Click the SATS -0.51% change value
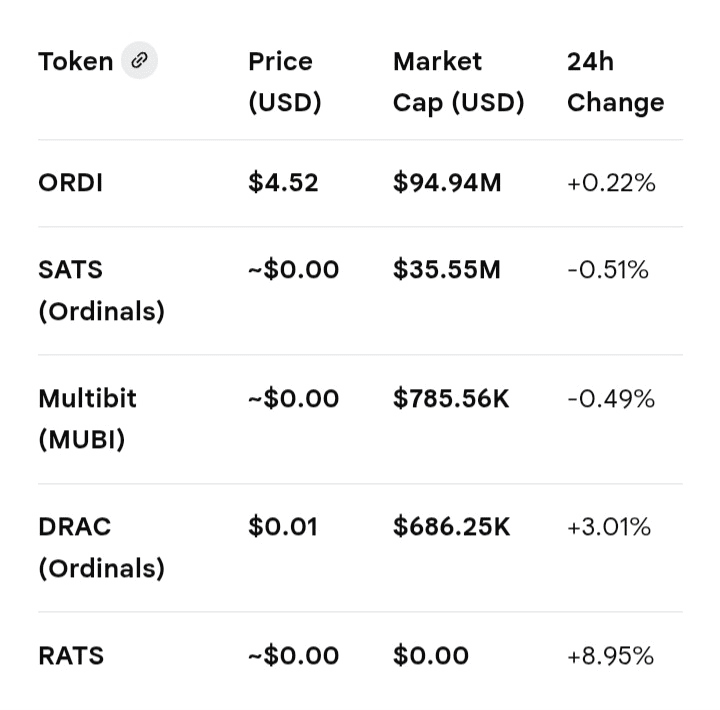This screenshot has height=710, width=720. (x=607, y=270)
